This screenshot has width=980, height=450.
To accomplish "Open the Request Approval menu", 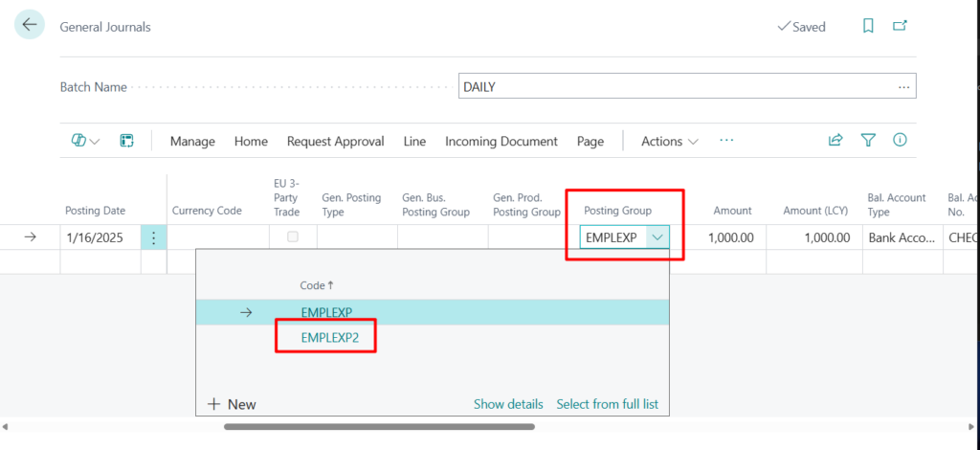I will tap(335, 141).
